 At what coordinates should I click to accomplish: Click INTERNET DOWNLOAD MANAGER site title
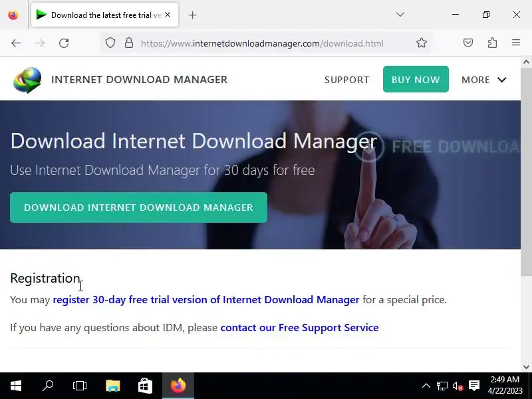pyautogui.click(x=139, y=79)
